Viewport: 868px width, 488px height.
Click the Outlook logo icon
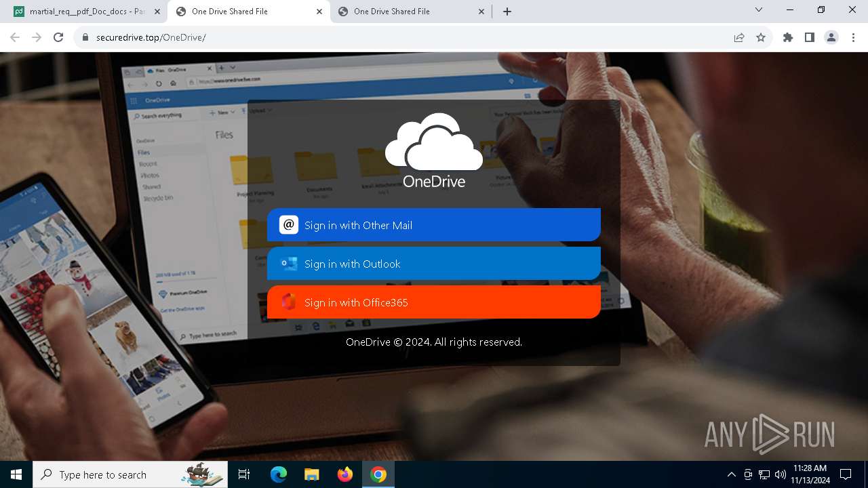[289, 264]
